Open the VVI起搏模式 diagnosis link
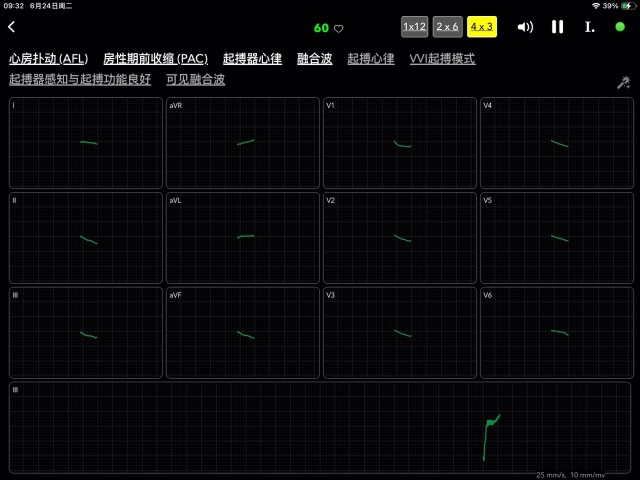 (x=442, y=59)
